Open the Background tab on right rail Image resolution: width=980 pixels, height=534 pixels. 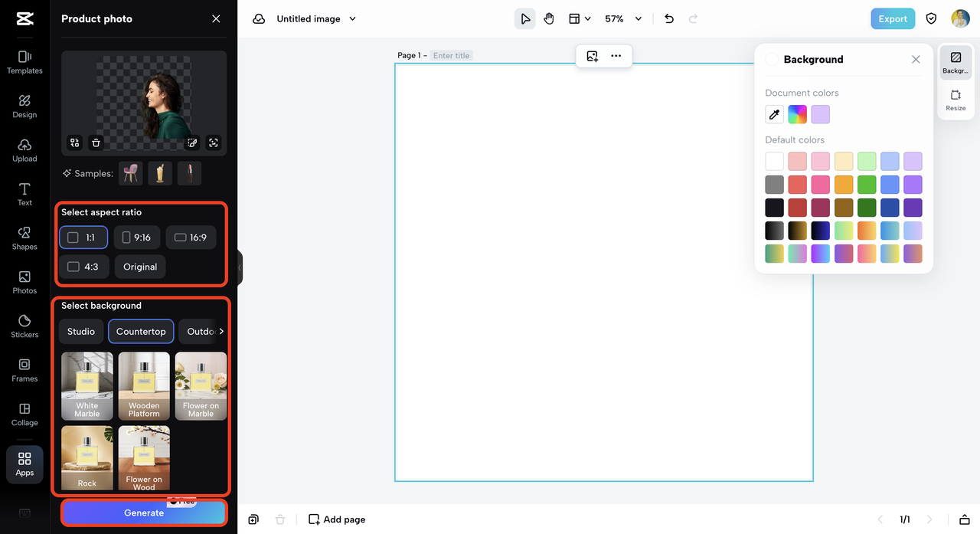coord(955,63)
